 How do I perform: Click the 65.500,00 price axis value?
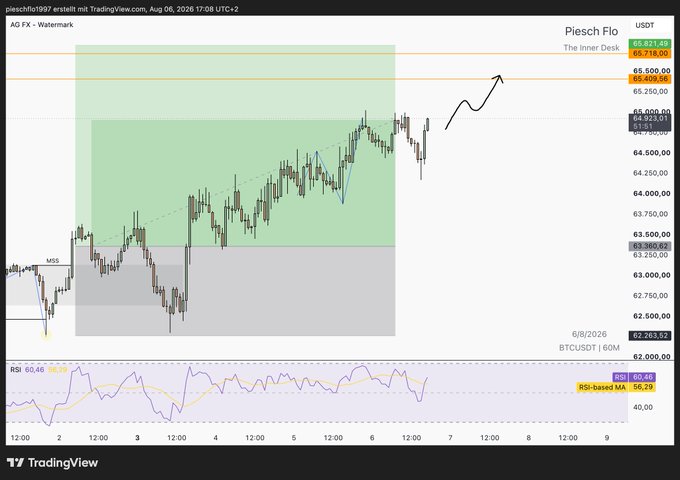(x=651, y=71)
